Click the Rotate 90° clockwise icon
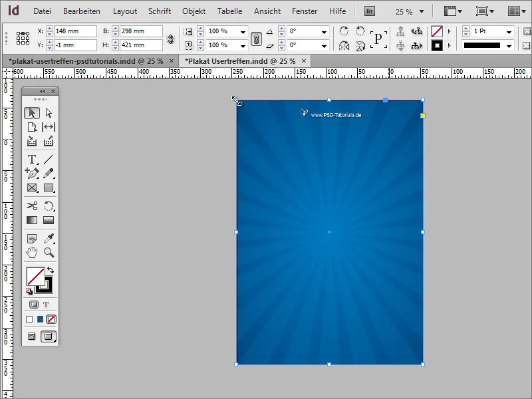Image resolution: width=532 pixels, height=399 pixels. click(x=344, y=32)
